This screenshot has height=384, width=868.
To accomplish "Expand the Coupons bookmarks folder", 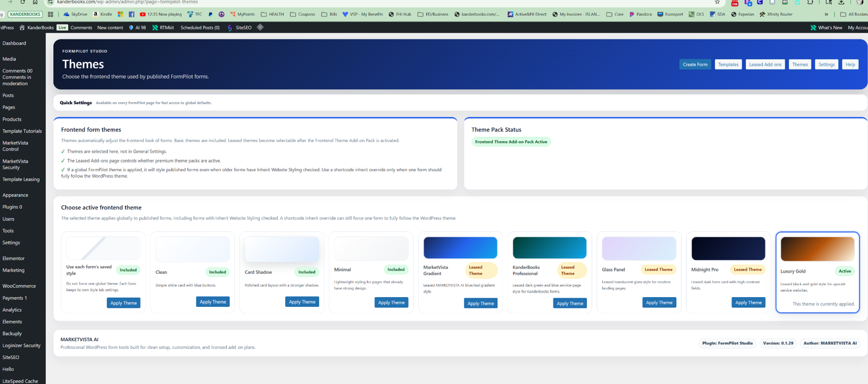I will (x=303, y=14).
